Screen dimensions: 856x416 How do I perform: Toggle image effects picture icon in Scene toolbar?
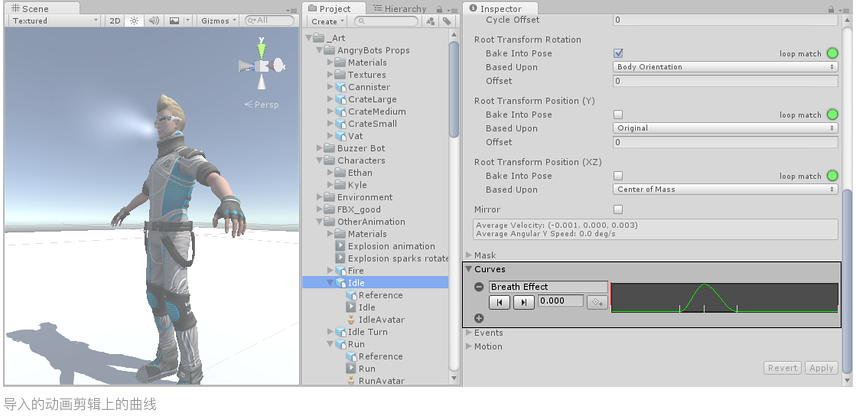tap(174, 21)
